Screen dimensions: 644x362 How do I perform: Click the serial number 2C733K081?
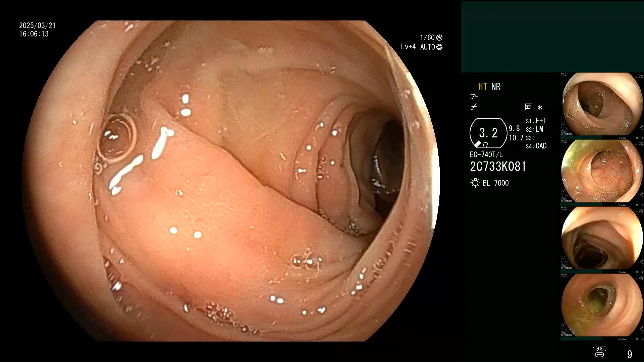point(498,167)
